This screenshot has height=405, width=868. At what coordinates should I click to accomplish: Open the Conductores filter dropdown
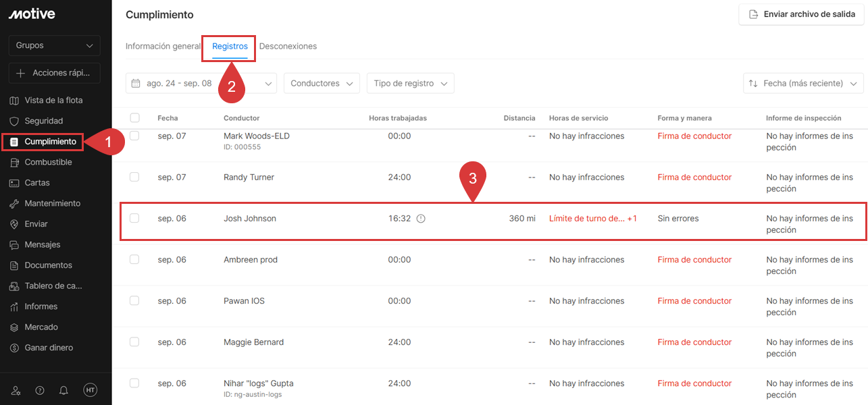pos(322,84)
